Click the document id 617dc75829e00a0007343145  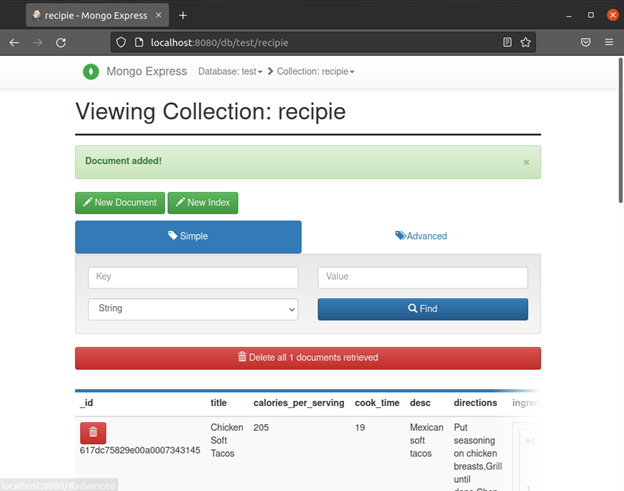140,450
